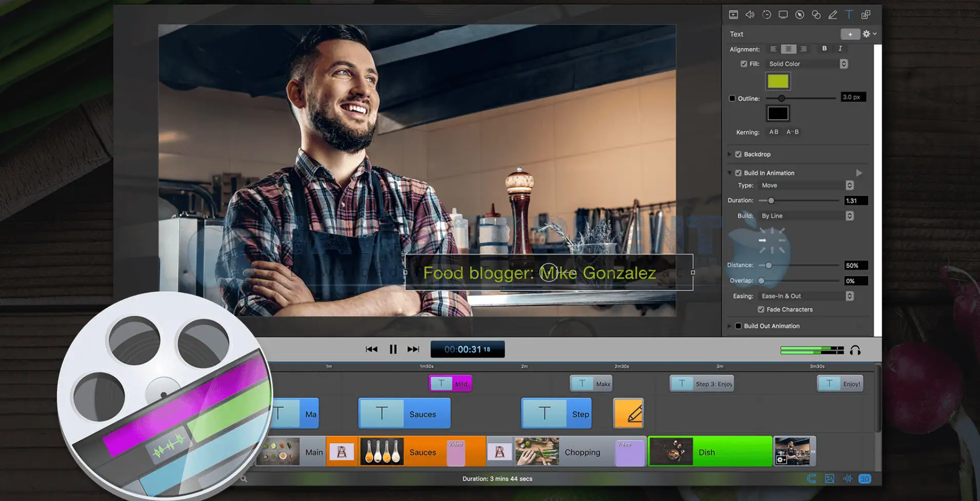Open the Screen Recording properties tab
Viewport: 980px width, 501px height.
tap(783, 15)
